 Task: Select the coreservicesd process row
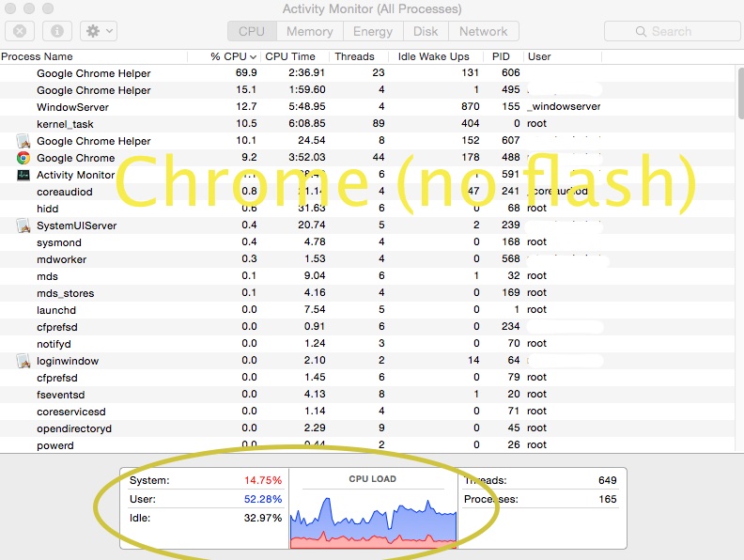pyautogui.click(x=367, y=412)
